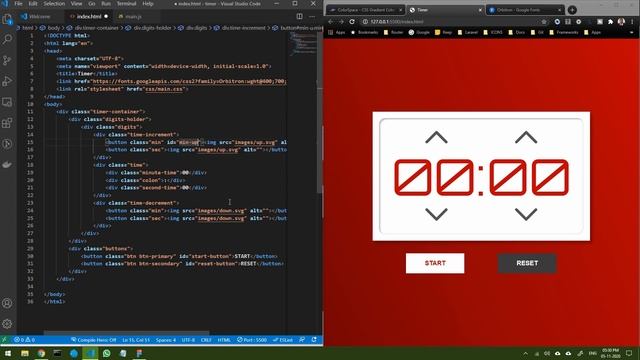Open the Explorer panel in VS Code

(7, 19)
